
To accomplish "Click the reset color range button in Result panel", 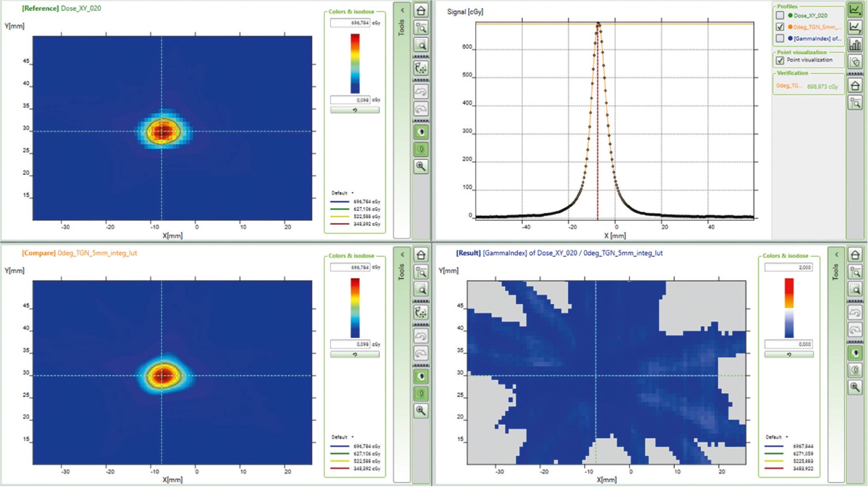I will (789, 354).
